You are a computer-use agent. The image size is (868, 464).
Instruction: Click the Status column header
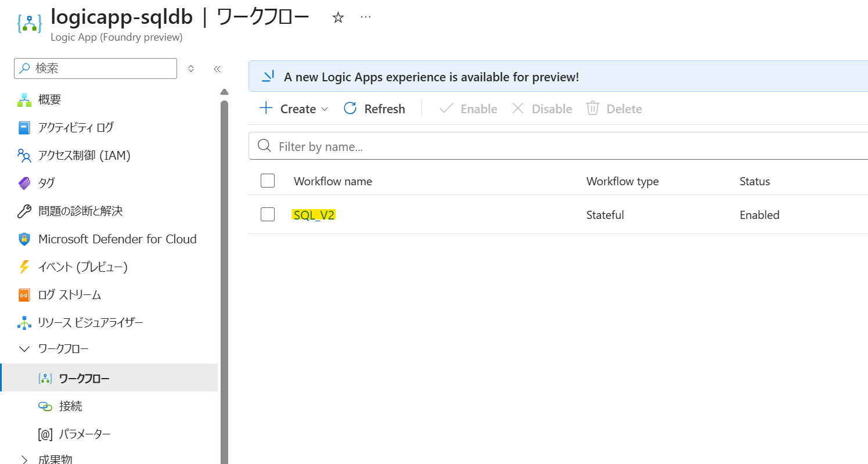[755, 181]
